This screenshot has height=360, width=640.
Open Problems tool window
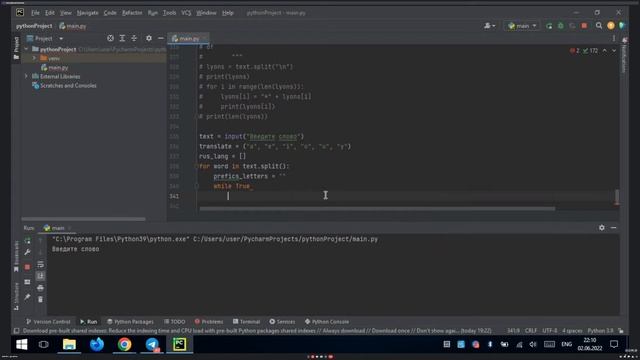(209, 322)
